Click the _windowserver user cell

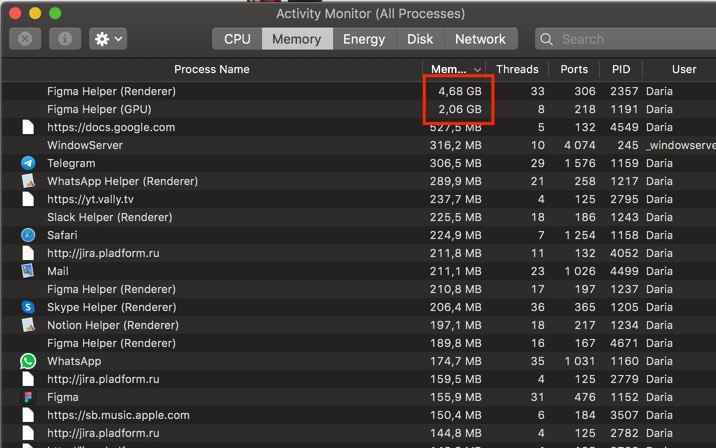click(681, 145)
